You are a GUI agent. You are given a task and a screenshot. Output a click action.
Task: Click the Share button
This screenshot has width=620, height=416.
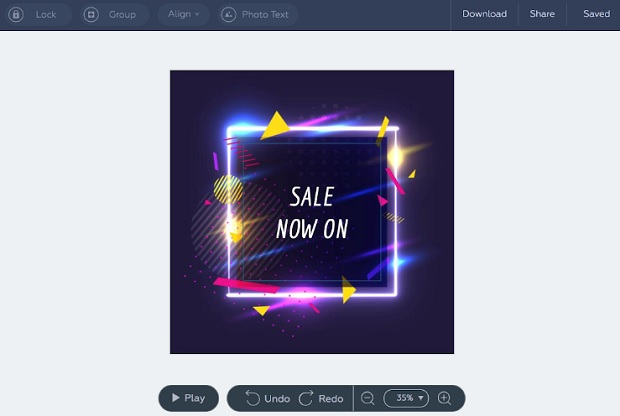542,14
